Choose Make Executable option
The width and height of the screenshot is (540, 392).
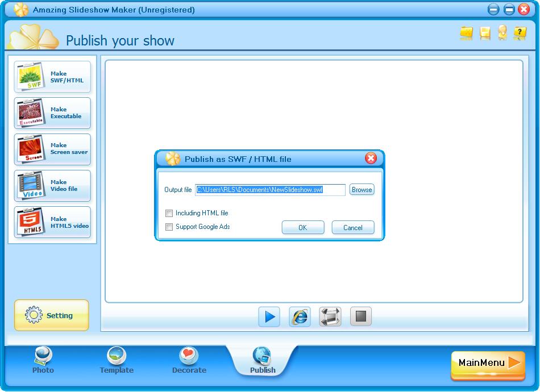[x=52, y=113]
